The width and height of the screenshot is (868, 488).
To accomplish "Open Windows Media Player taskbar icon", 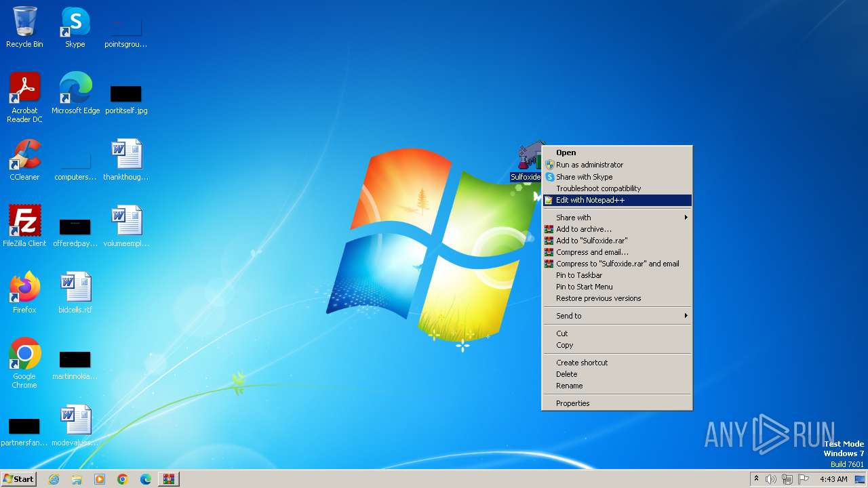I will (x=100, y=479).
